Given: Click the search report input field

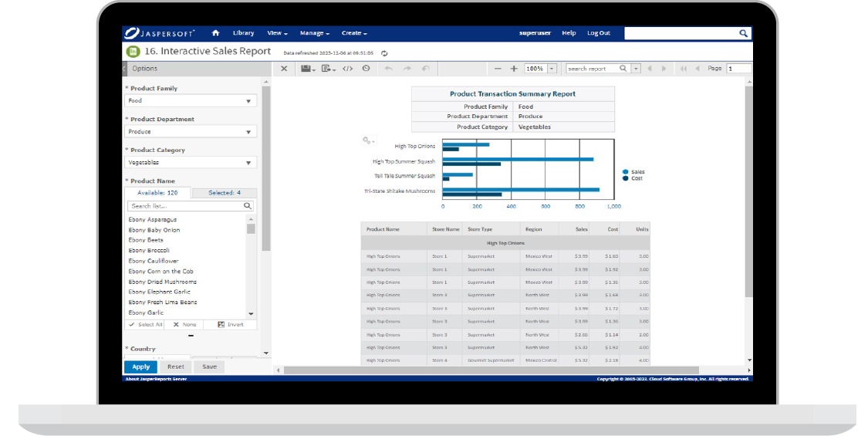Looking at the screenshot, I should (x=592, y=69).
